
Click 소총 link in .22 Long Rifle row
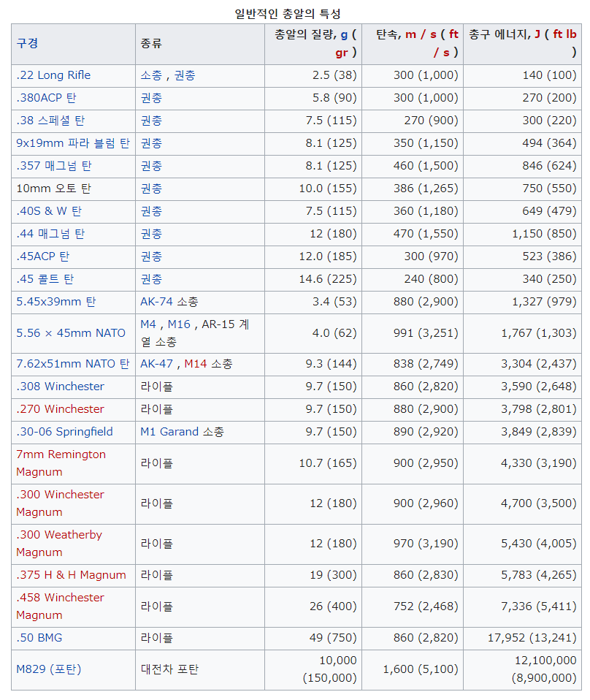pyautogui.click(x=151, y=75)
